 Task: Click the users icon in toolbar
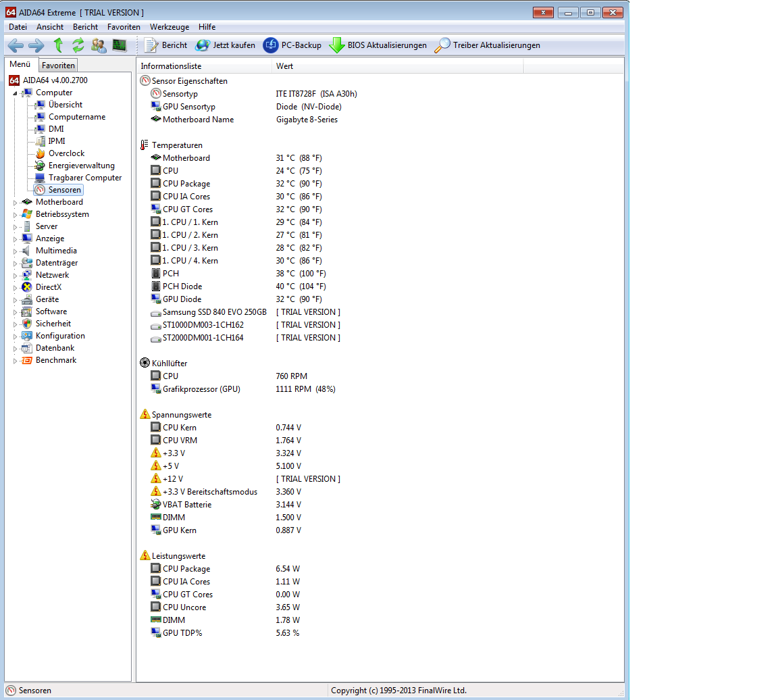point(98,46)
